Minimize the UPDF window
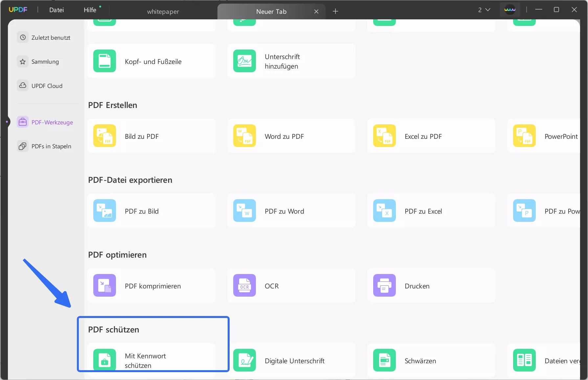Image resolution: width=588 pixels, height=380 pixels. [x=539, y=10]
